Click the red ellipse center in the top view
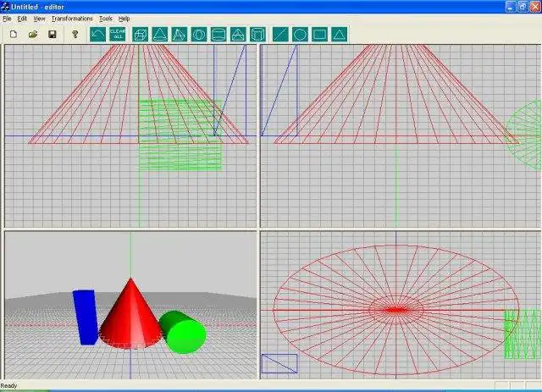The width and height of the screenshot is (542, 392). [396, 310]
